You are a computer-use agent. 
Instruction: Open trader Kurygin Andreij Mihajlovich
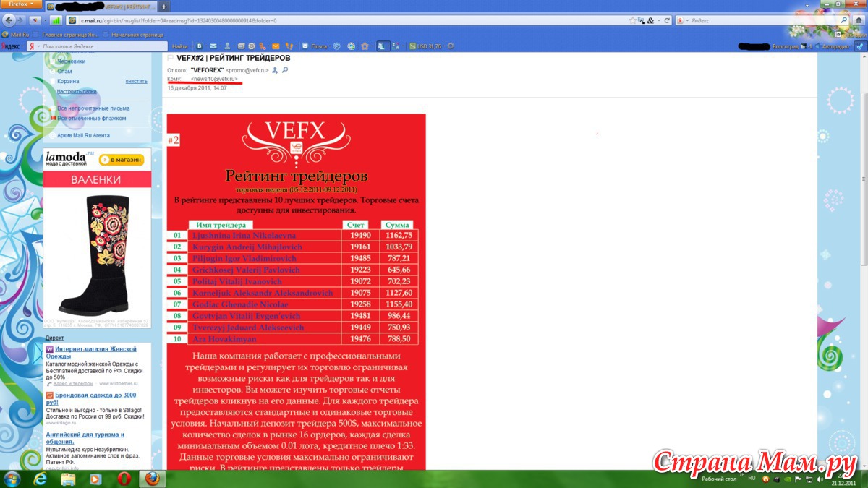coord(247,247)
